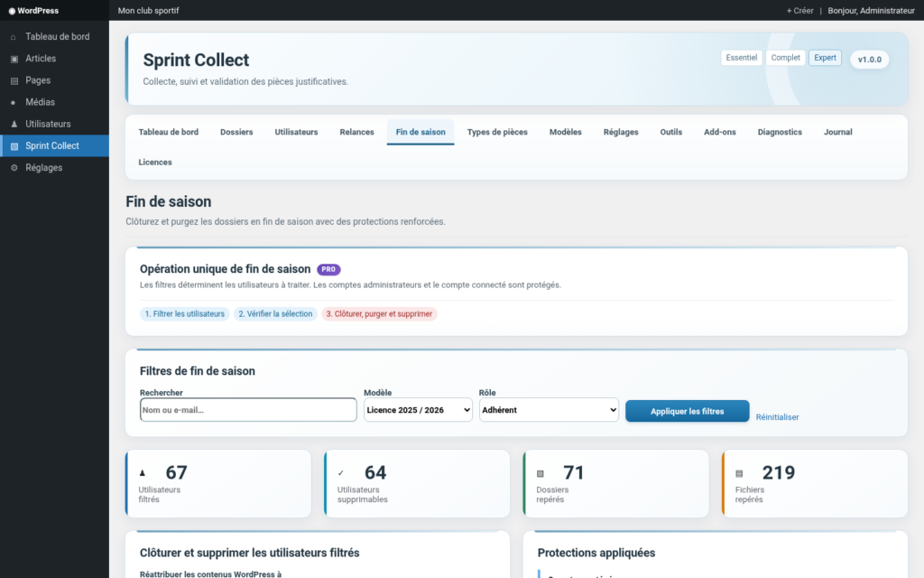Open the Diagnostics tab
924x578 pixels.
780,132
